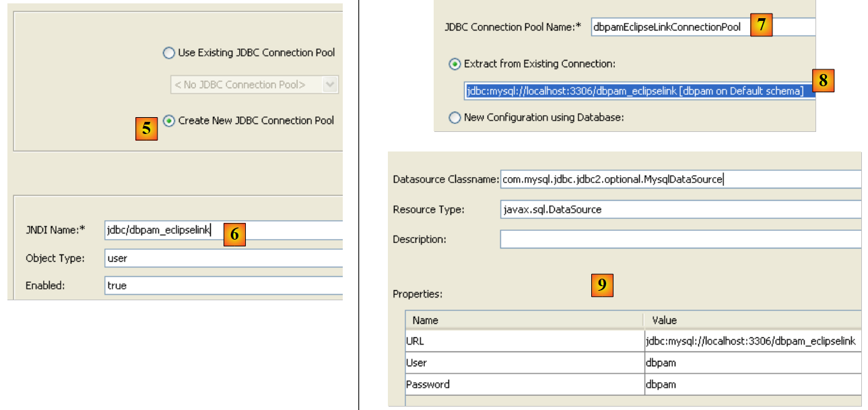This screenshot has width=868, height=410.
Task: Click the Name column header
Action: [x=524, y=320]
